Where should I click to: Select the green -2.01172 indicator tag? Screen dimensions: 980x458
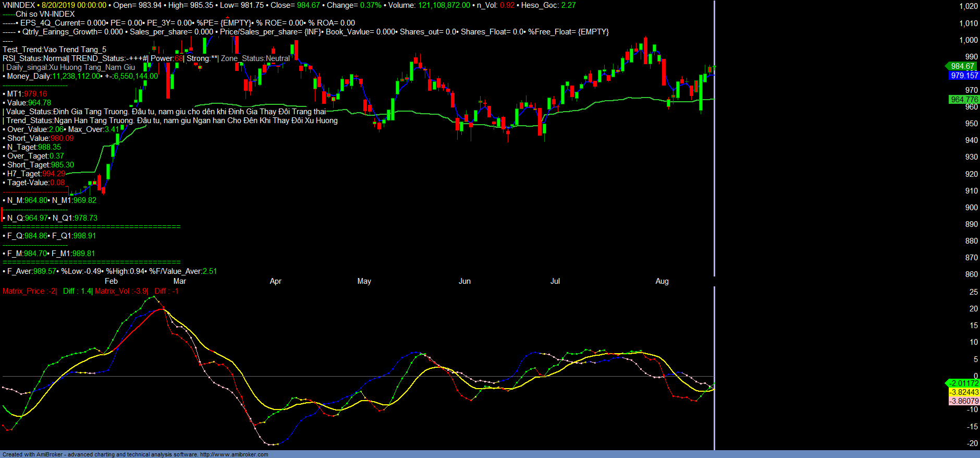[x=963, y=383]
